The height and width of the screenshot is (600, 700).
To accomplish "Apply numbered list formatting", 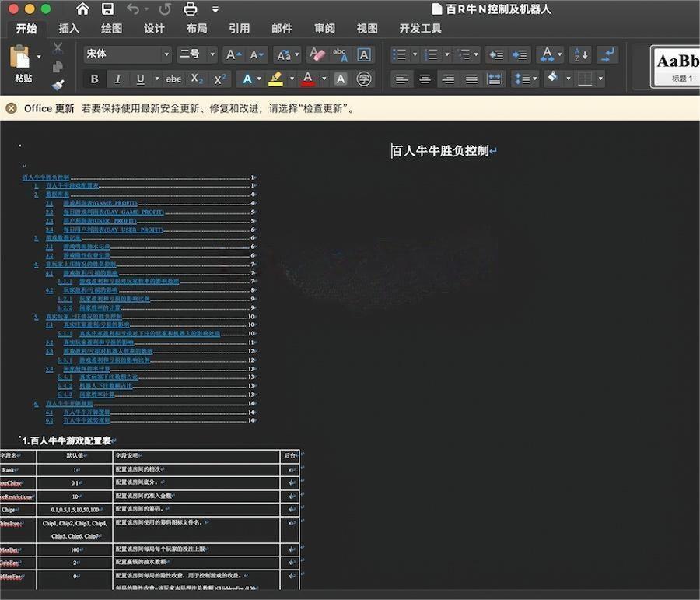I will pyautogui.click(x=431, y=55).
